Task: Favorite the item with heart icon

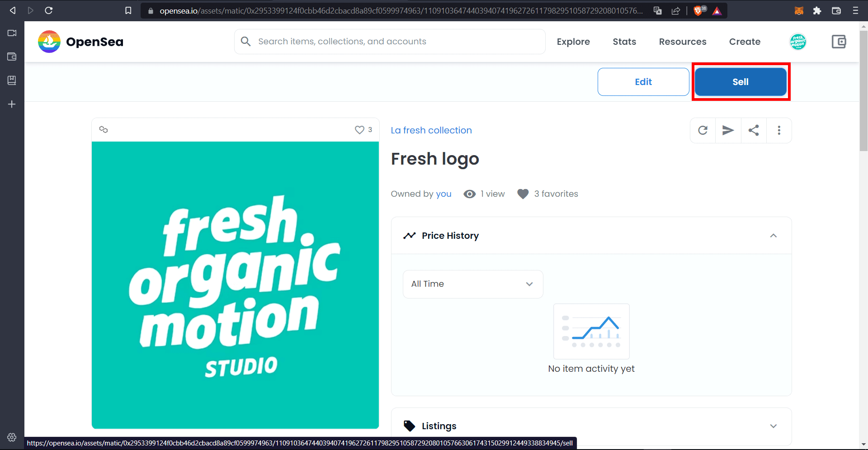Action: pos(359,130)
